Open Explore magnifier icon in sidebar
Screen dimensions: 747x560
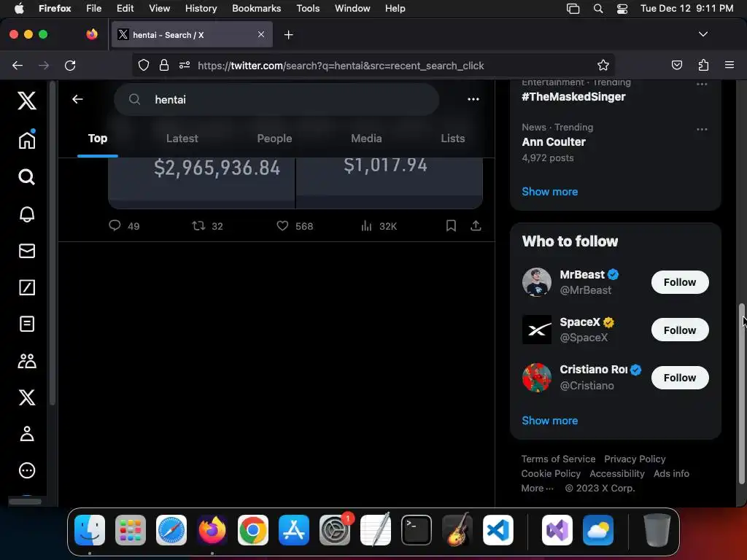27,176
